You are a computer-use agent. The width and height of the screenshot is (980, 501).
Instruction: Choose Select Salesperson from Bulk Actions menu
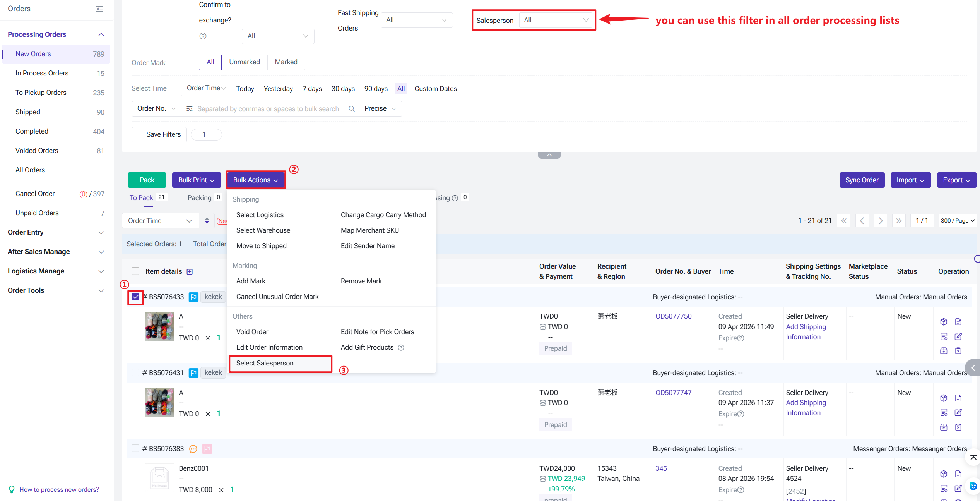(x=265, y=363)
